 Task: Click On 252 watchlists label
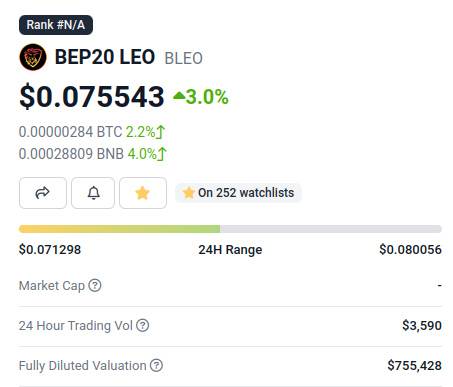[x=246, y=193]
